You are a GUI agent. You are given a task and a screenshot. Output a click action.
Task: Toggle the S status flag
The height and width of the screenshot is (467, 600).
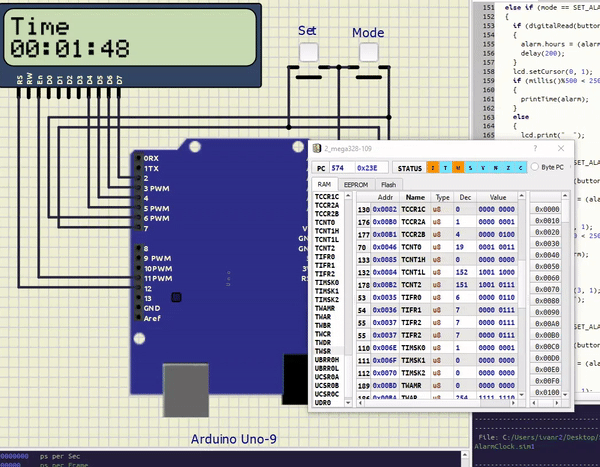470,168
